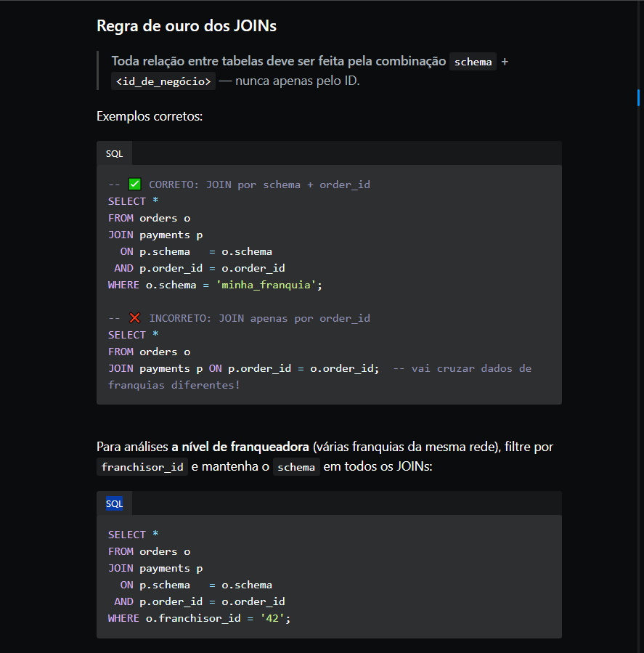Click the blue scrollbar thumb on the right edge

pos(639,97)
